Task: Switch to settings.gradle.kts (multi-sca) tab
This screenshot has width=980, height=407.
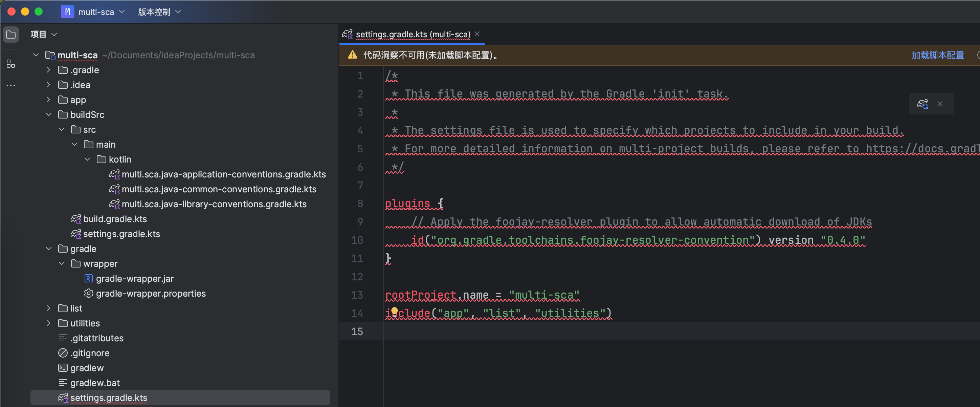Action: (x=413, y=34)
